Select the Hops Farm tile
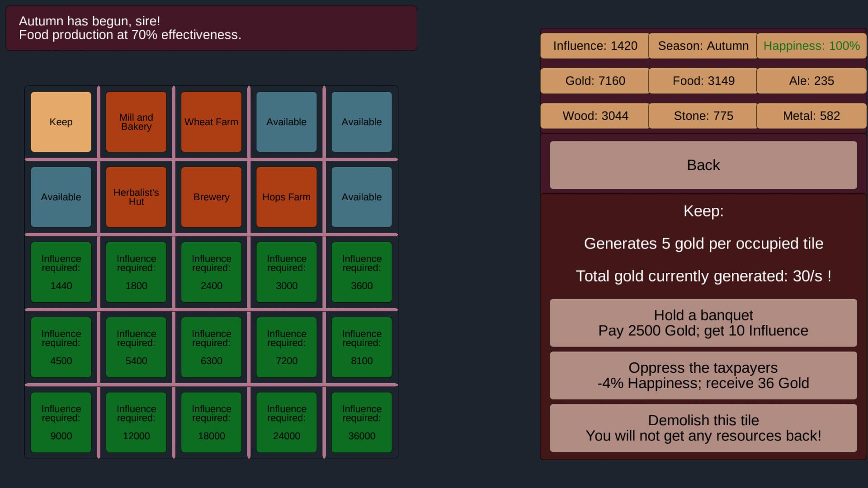Image resolution: width=868 pixels, height=488 pixels. pyautogui.click(x=286, y=197)
